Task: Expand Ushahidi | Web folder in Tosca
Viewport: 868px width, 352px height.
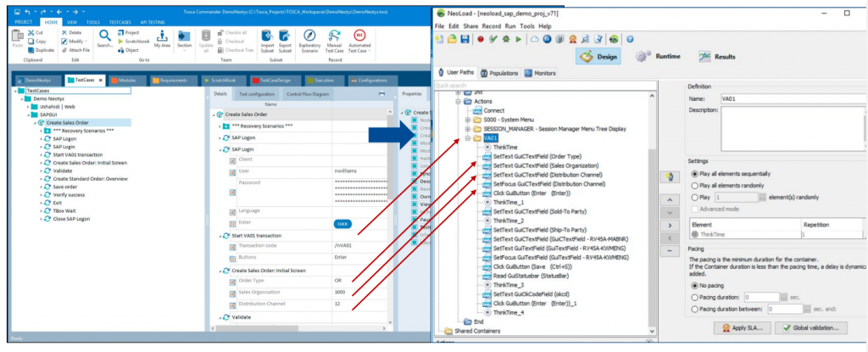Action: tap(29, 106)
